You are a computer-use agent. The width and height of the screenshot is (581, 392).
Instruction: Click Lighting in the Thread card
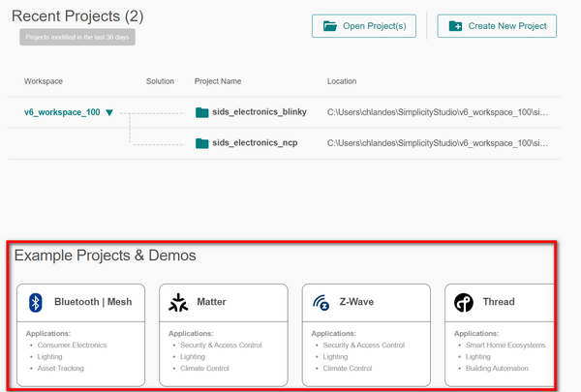click(478, 357)
